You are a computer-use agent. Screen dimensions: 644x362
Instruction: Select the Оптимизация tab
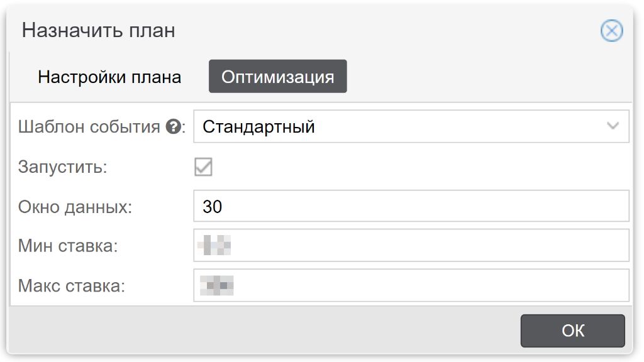click(277, 77)
